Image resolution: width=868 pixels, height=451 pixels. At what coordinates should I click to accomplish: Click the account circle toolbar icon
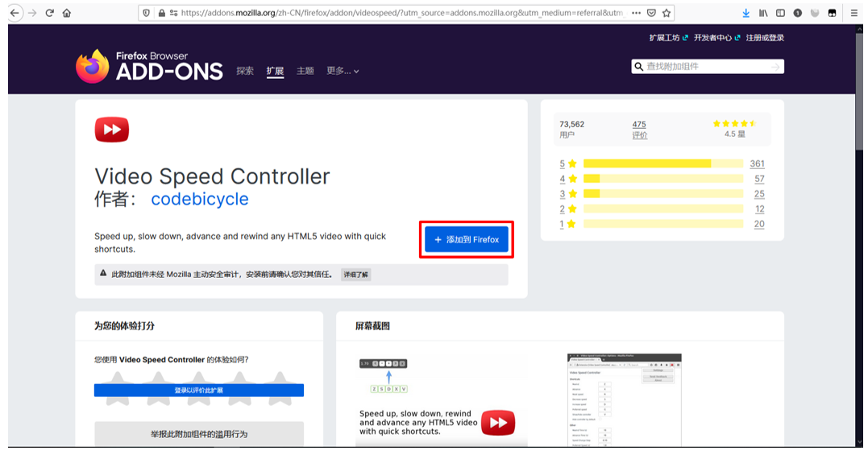(x=798, y=13)
